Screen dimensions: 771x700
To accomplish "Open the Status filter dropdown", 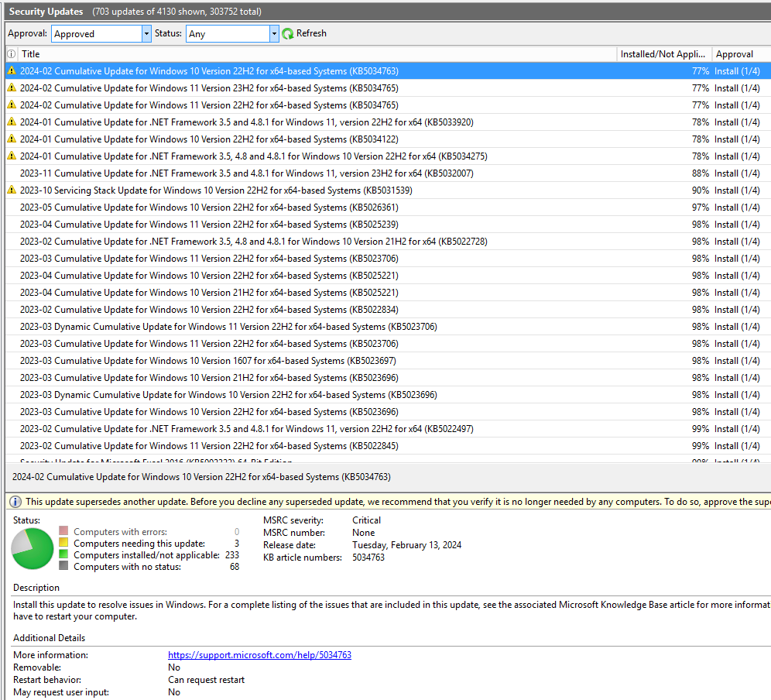I will pos(274,34).
